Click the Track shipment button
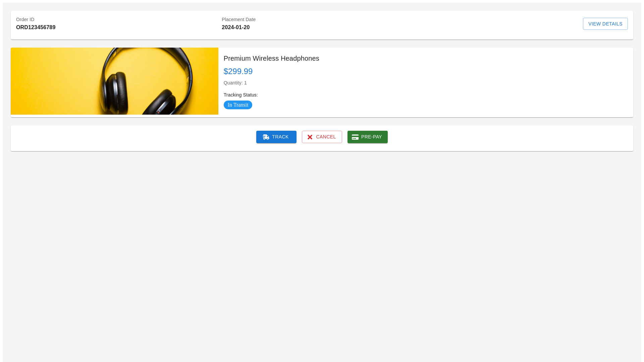644x362 pixels. click(276, 137)
